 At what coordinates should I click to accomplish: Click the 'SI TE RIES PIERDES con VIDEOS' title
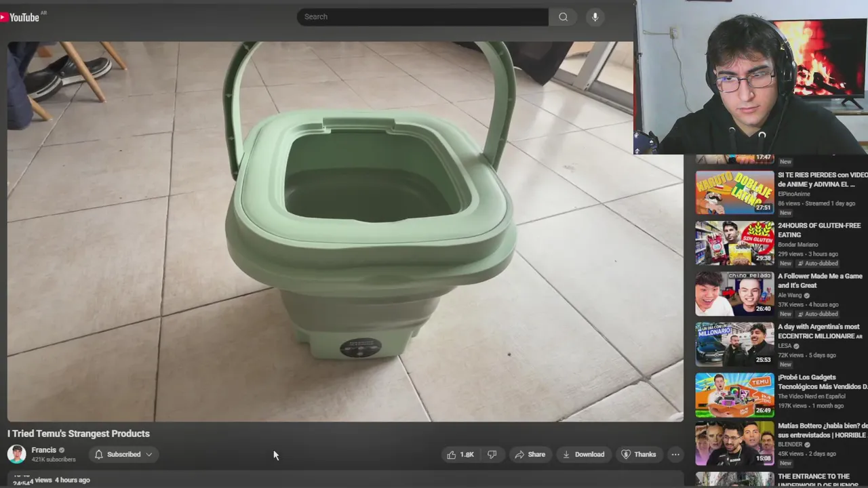pyautogui.click(x=823, y=180)
